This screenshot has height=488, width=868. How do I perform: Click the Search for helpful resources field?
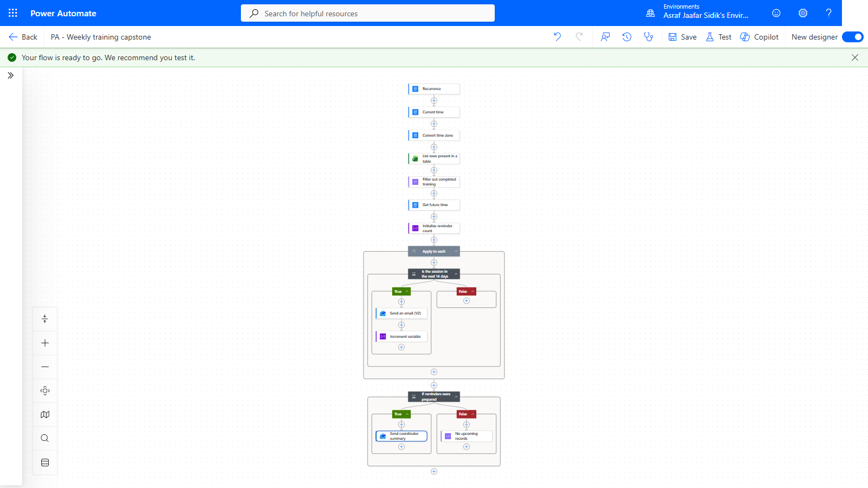tap(368, 13)
